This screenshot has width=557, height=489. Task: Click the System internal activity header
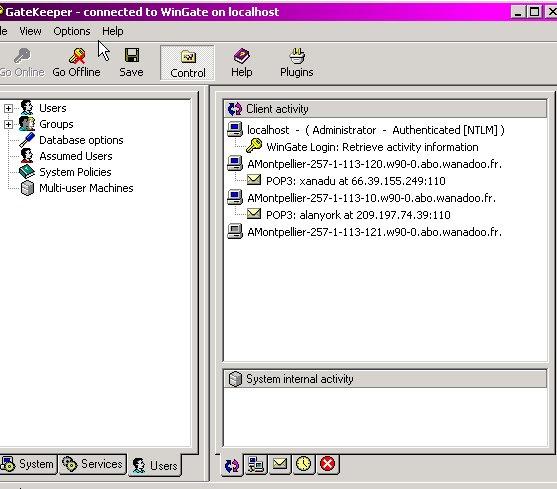coord(385,379)
